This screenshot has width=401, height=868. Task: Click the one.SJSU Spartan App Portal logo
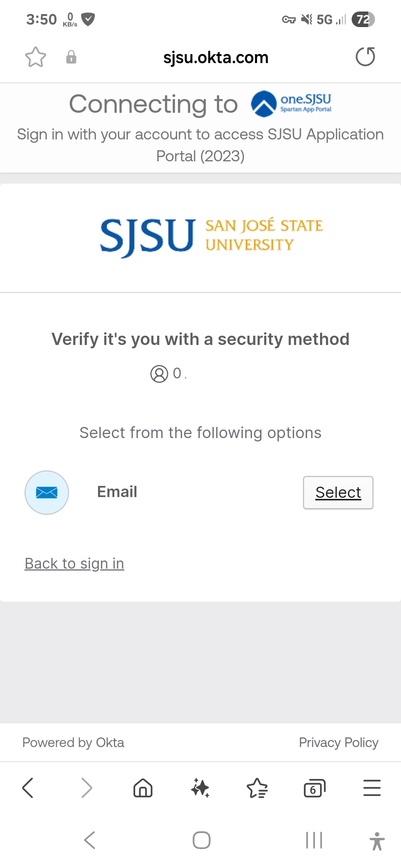[x=291, y=103]
